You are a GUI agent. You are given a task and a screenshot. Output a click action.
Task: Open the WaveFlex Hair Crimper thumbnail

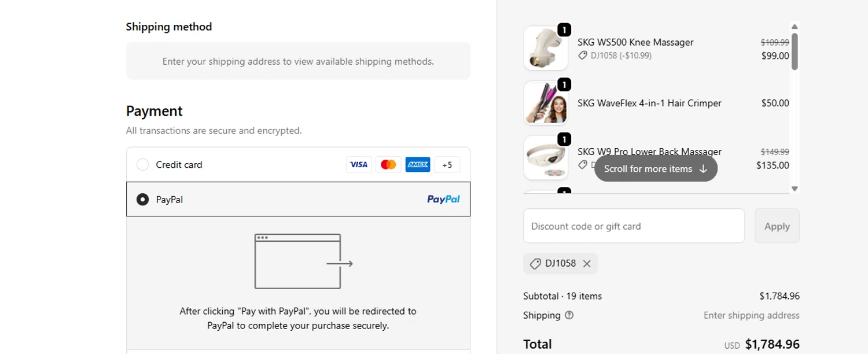(x=546, y=103)
